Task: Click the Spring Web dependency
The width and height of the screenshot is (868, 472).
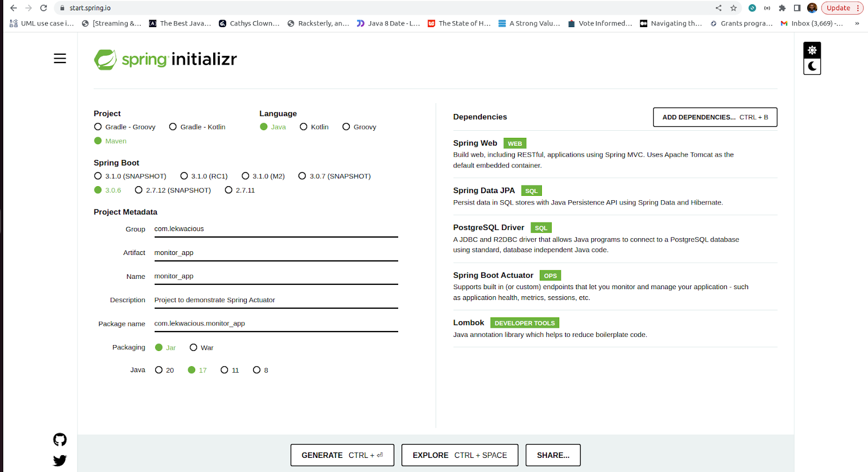Action: point(615,154)
